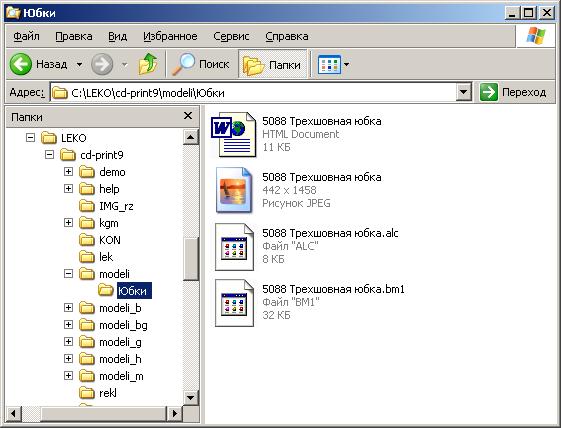Toggle the Папки folders pane button
Screen dimensions: 561x428
click(273, 65)
